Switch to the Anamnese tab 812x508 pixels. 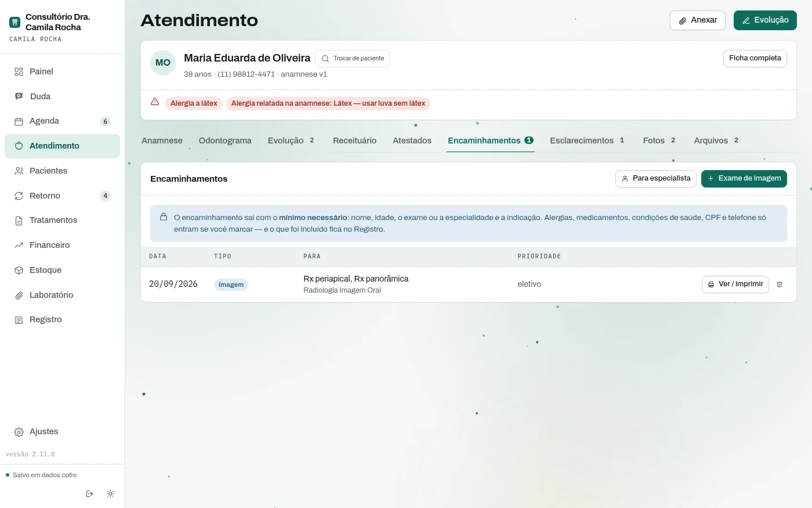pos(162,140)
